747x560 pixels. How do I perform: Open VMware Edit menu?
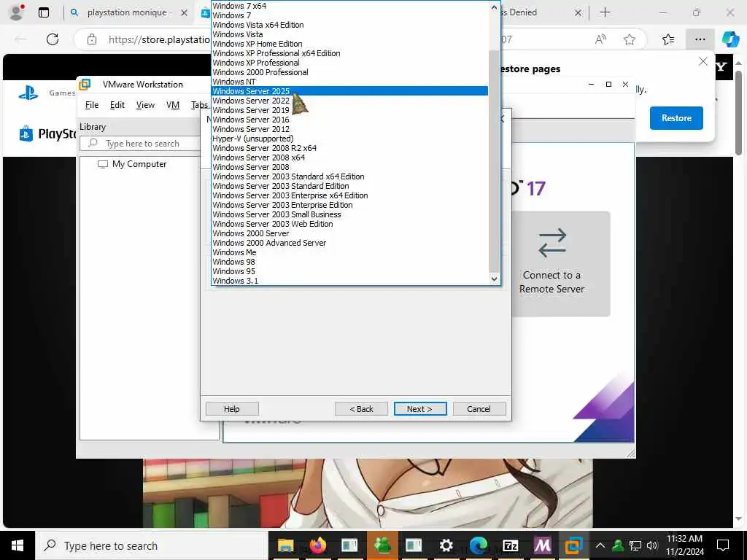pyautogui.click(x=117, y=105)
